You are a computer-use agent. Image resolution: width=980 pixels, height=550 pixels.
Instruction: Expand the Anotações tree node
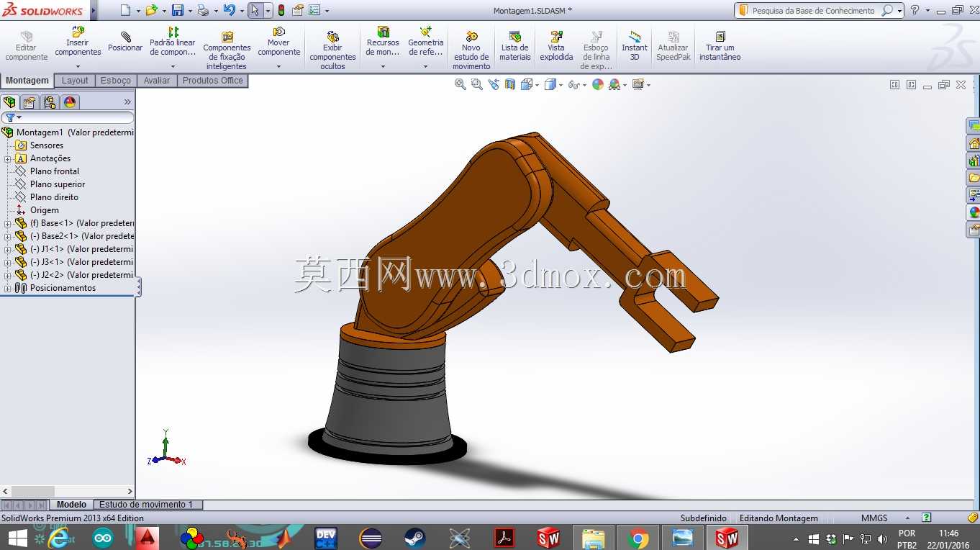(7, 158)
